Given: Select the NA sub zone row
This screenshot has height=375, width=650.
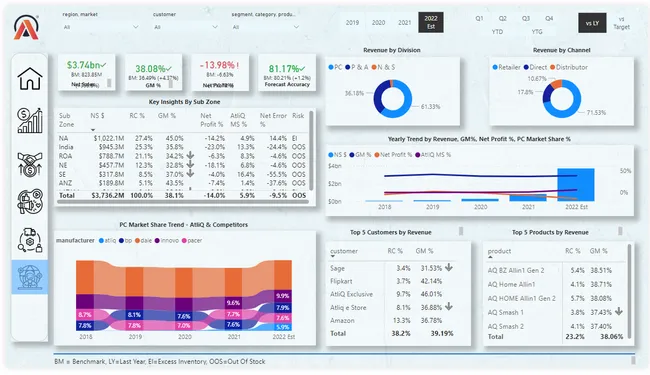Looking at the screenshot, I should click(x=182, y=138).
